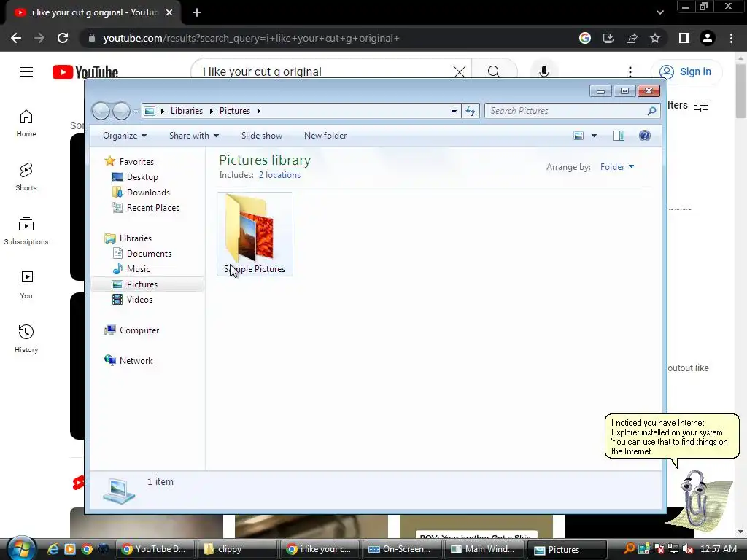The width and height of the screenshot is (747, 560).
Task: Open the Organize menu
Action: point(125,136)
